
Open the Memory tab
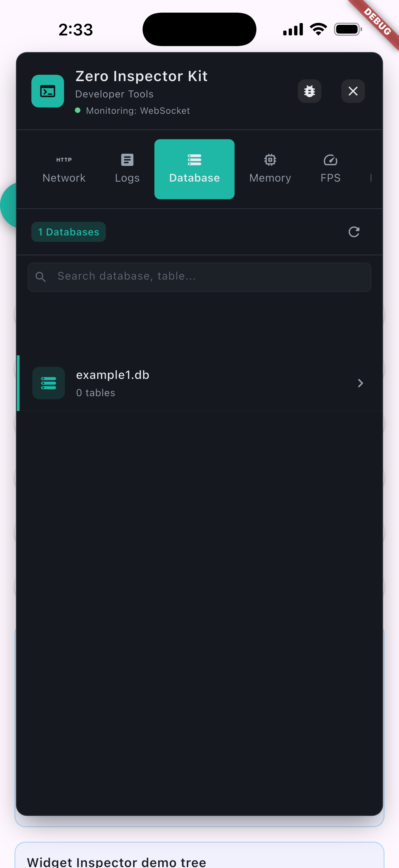pyautogui.click(x=270, y=169)
